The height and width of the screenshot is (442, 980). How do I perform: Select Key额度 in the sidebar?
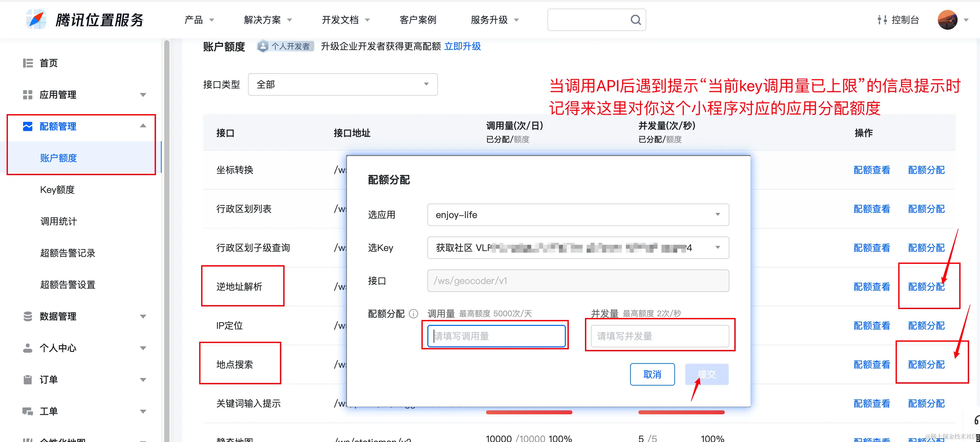[57, 190]
